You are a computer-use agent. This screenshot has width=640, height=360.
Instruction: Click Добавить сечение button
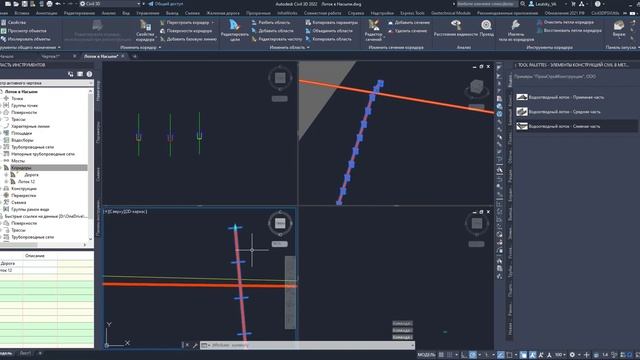tap(408, 22)
